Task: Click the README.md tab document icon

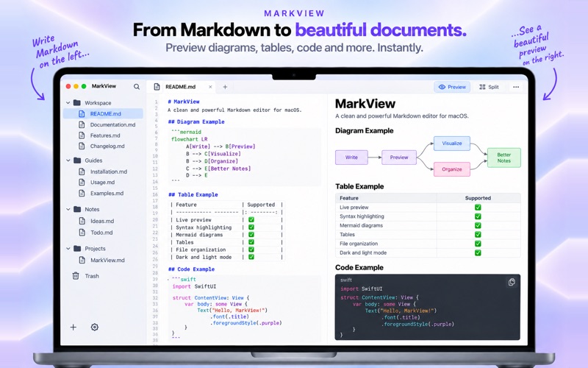Action: pyautogui.click(x=157, y=87)
